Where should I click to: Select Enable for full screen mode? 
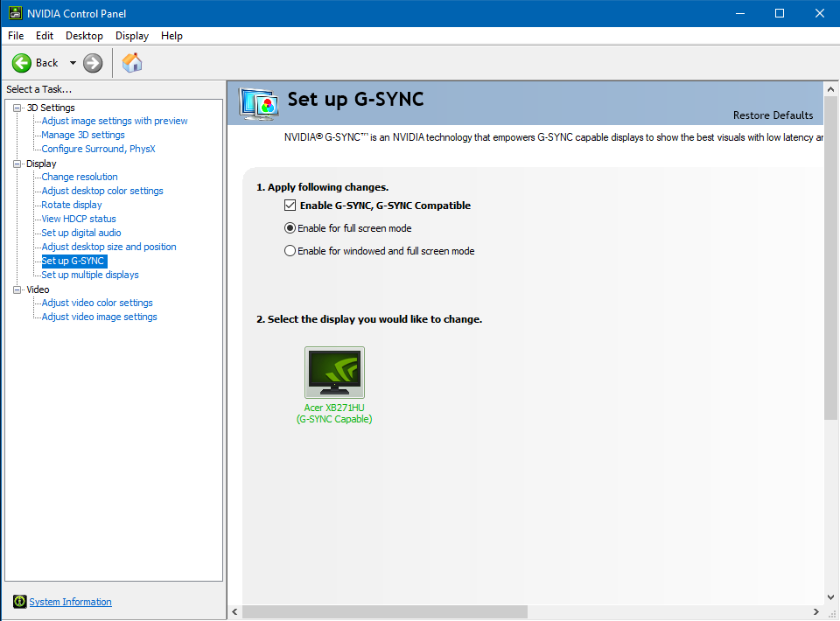(x=290, y=228)
